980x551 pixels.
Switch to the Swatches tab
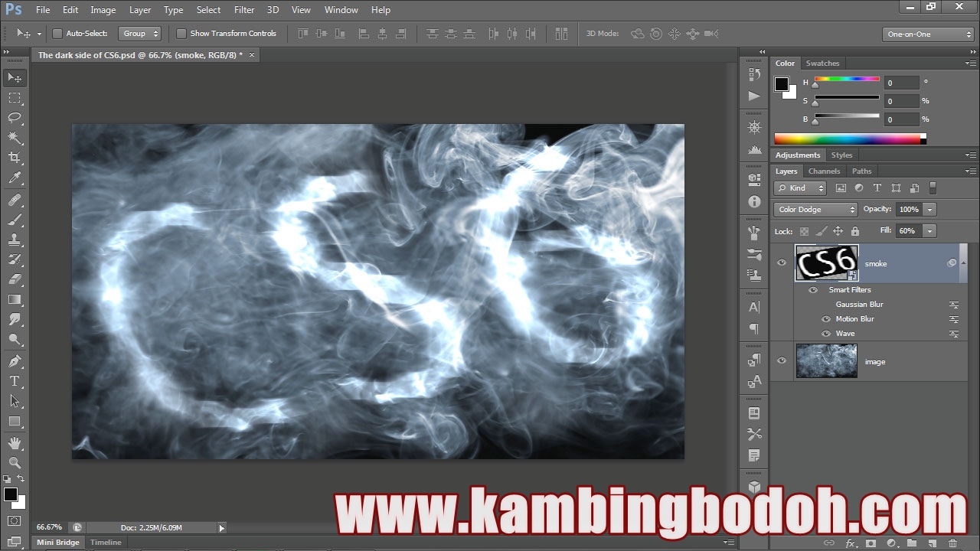click(x=823, y=64)
